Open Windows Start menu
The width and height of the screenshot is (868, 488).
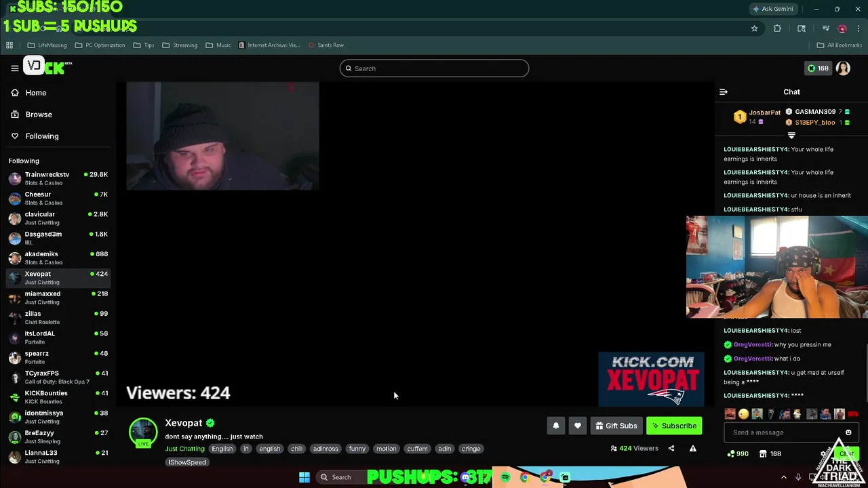tap(304, 477)
